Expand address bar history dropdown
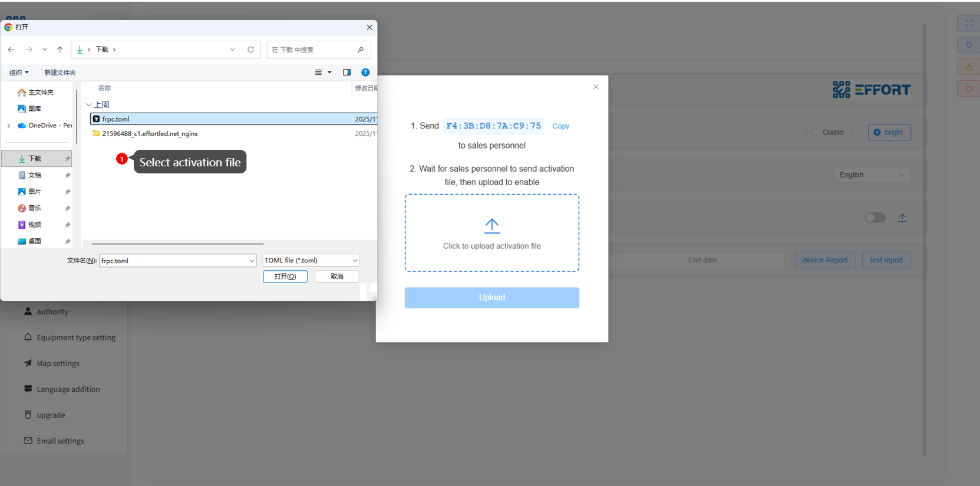Viewport: 980px width, 486px height. tap(233, 50)
